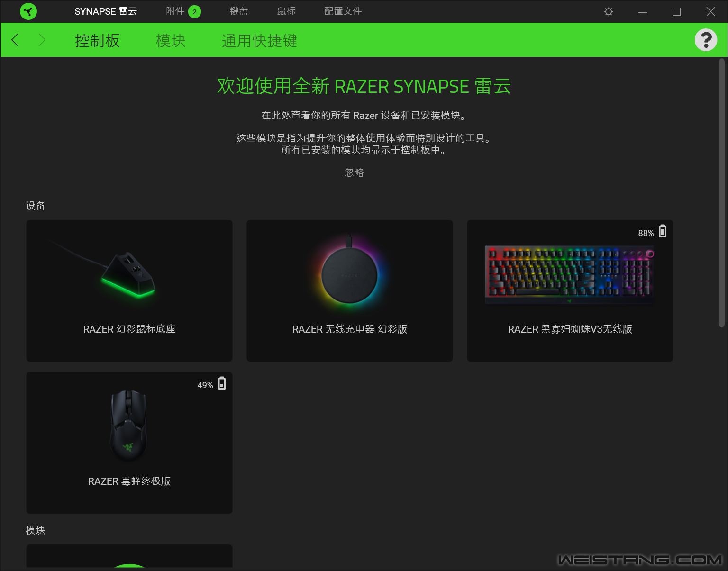This screenshot has width=728, height=571.
Task: Click the vertical scrollbar thumb
Action: coord(722,193)
